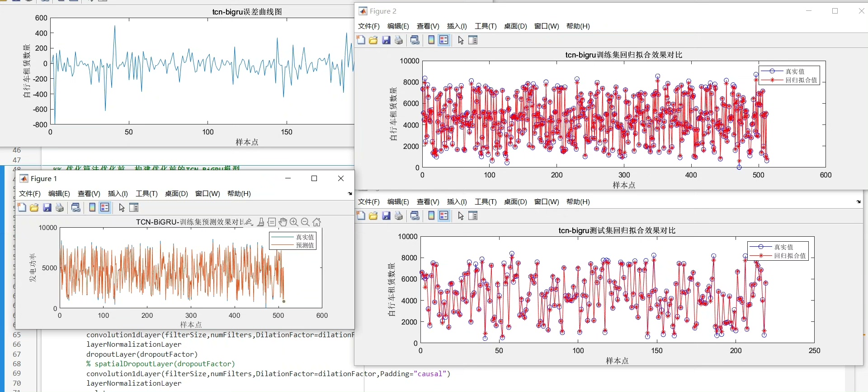Toggle Link Plot in Figure 2 toolbar
This screenshot has width=868, height=392.
(415, 40)
